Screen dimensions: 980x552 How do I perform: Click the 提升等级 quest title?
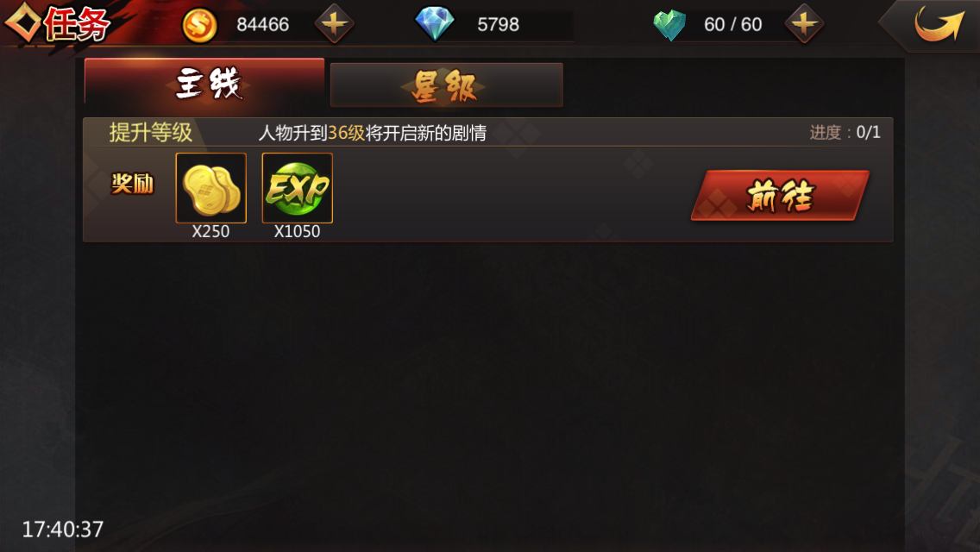pos(151,133)
